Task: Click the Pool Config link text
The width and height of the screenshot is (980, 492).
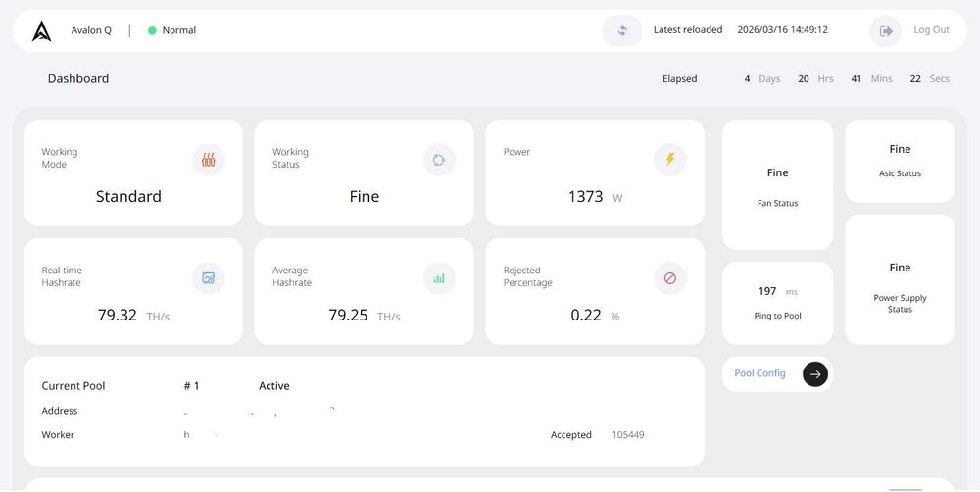Action: (x=759, y=373)
